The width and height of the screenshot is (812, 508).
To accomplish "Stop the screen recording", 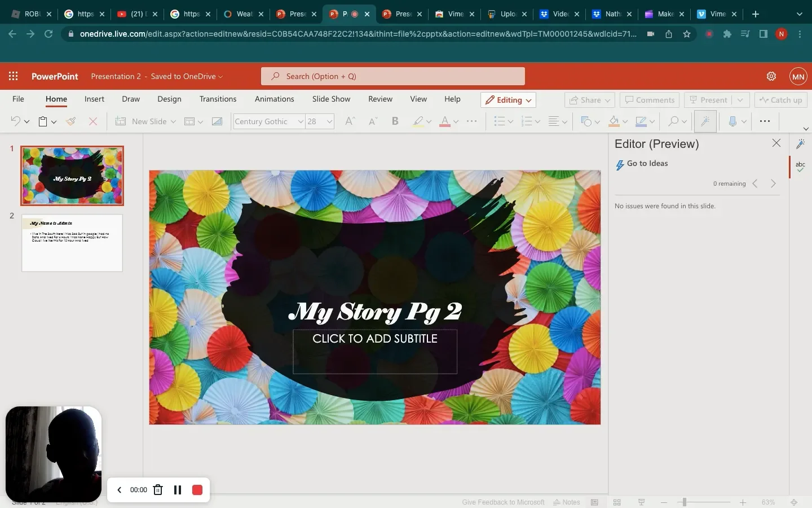I will pyautogui.click(x=197, y=490).
